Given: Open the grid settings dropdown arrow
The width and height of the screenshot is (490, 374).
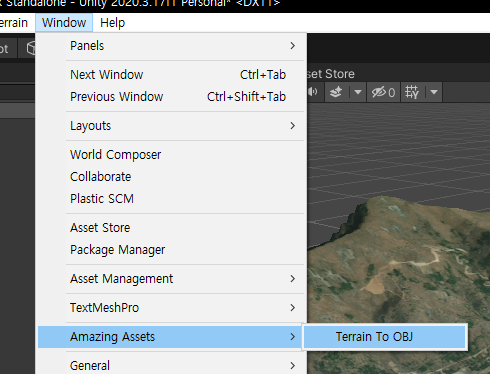Looking at the screenshot, I should pyautogui.click(x=434, y=92).
